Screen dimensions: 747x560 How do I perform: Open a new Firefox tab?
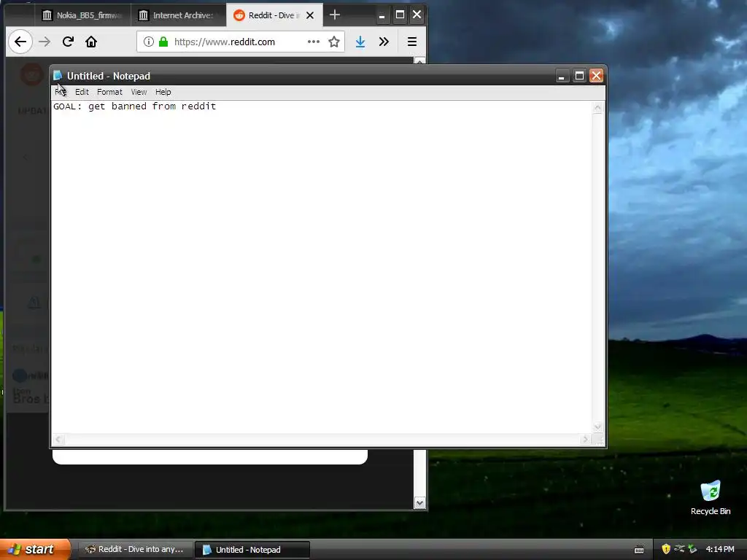pos(335,15)
